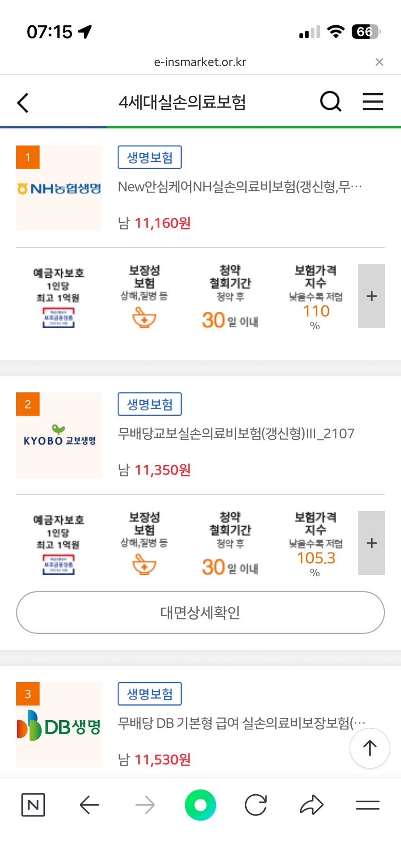Open the hamburger menu in page header
401x868 pixels.
coord(372,102)
